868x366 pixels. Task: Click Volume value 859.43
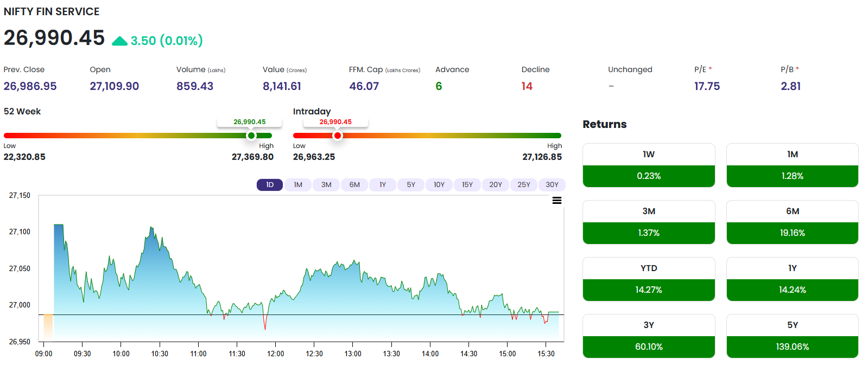(195, 86)
